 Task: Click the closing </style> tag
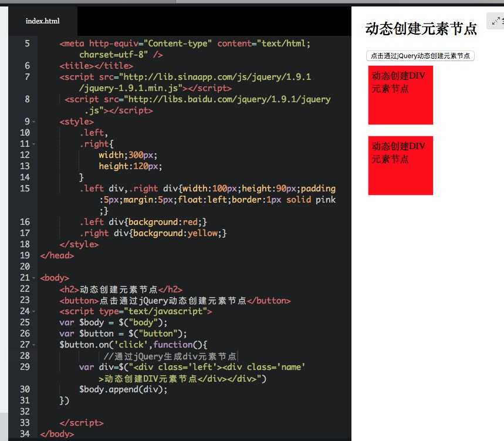(79, 244)
